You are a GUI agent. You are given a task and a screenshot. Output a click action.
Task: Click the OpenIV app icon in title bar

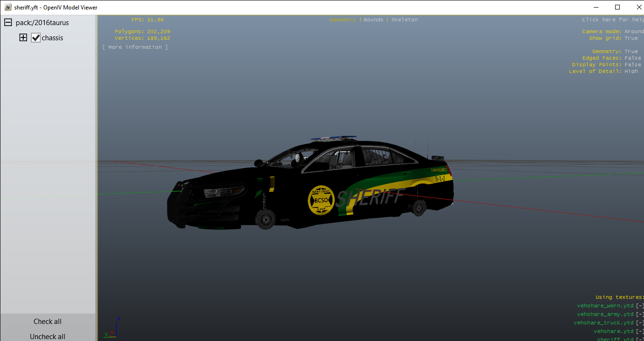click(8, 7)
